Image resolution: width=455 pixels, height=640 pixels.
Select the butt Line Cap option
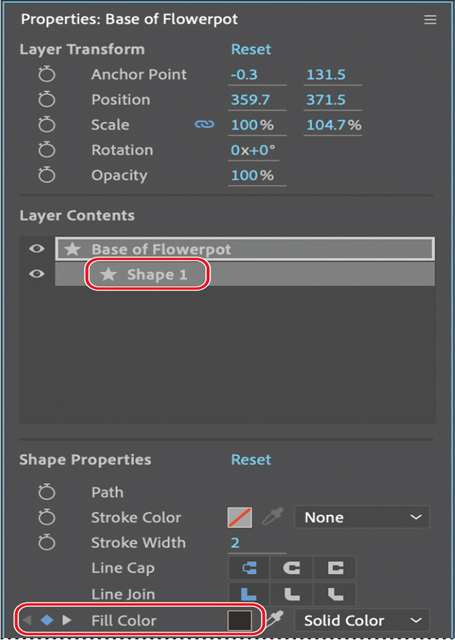249,568
